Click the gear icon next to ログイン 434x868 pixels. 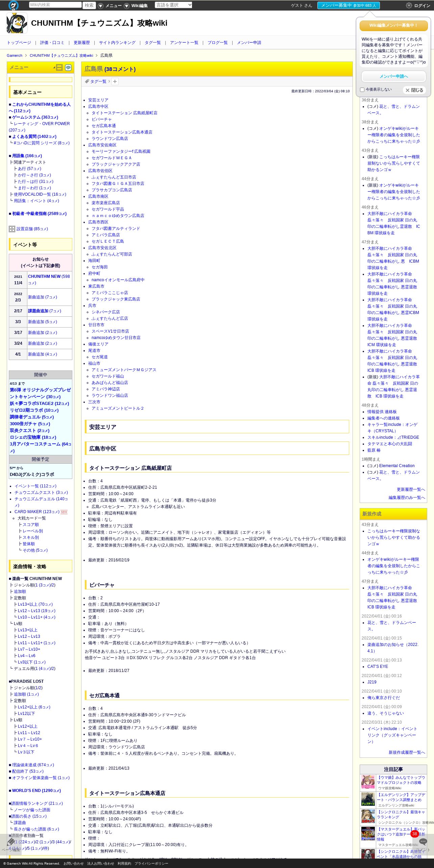pos(409,5)
